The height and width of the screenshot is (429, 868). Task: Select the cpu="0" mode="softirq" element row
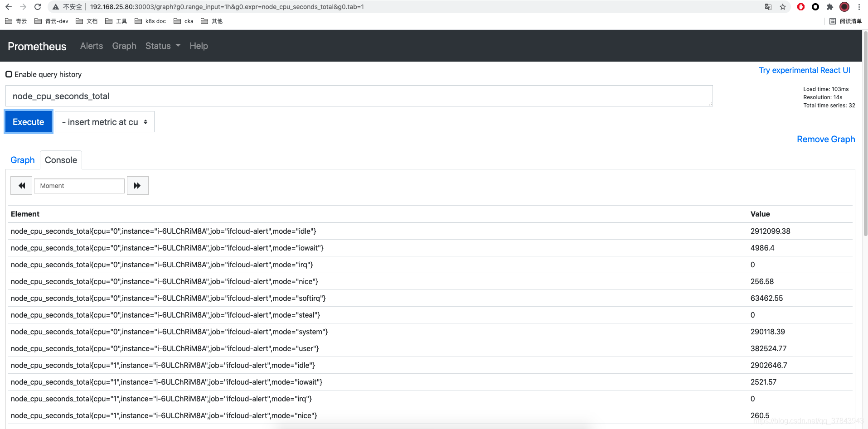[x=430, y=298]
